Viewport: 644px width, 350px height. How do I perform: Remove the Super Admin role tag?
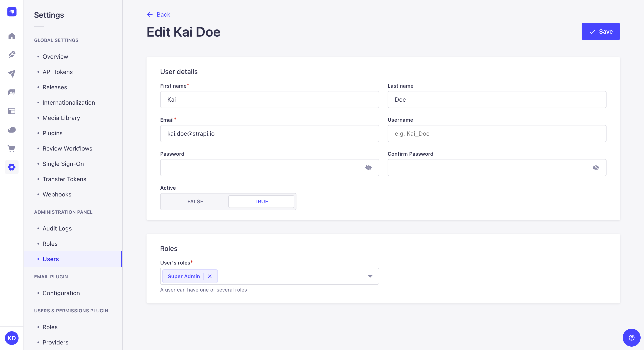click(210, 276)
